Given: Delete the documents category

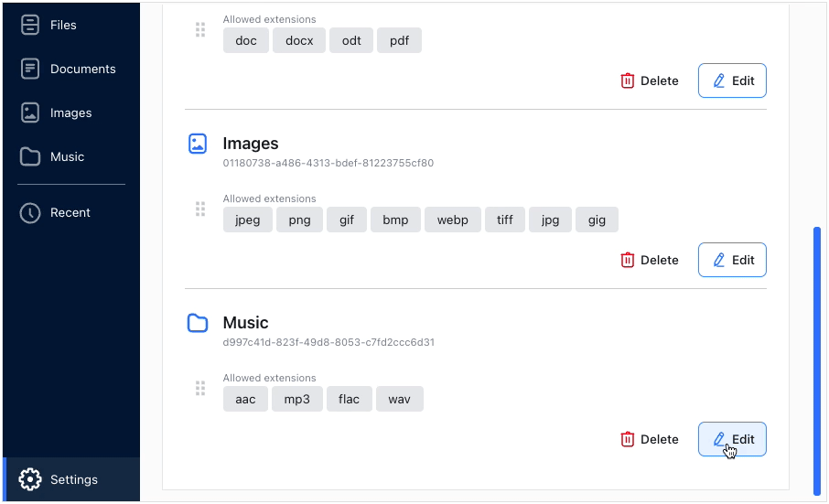Looking at the screenshot, I should pyautogui.click(x=650, y=80).
